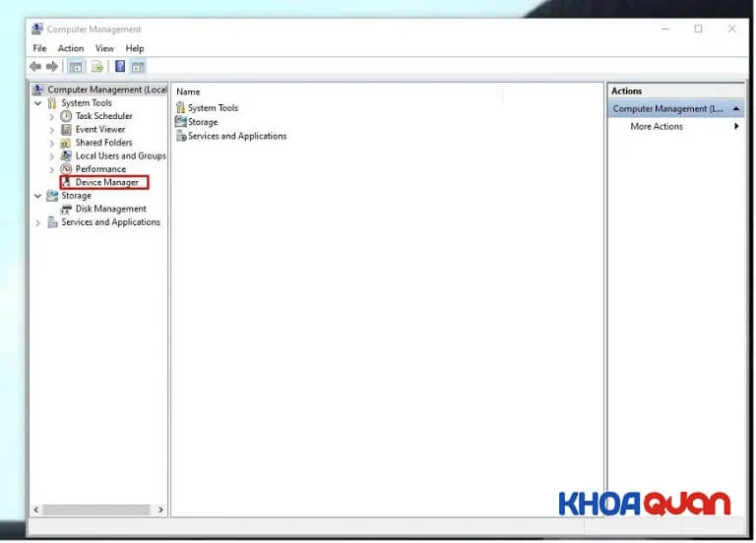Collapse the System Tools tree node

pos(38,103)
